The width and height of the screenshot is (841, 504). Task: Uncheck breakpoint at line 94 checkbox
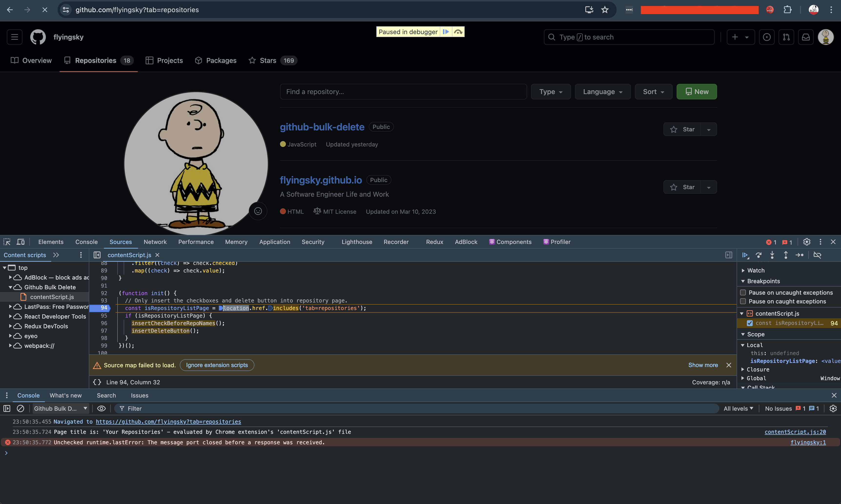[750, 323]
